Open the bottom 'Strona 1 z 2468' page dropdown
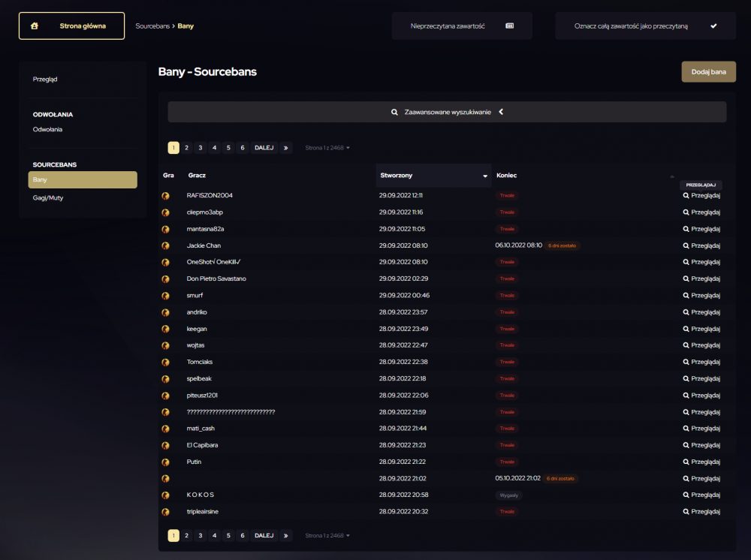Viewport: 751px width, 560px height. [x=327, y=535]
